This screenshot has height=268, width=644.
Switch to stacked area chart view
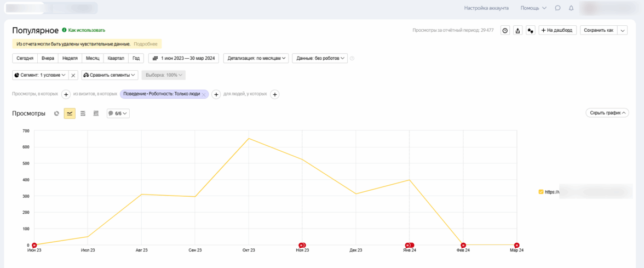[x=83, y=113]
